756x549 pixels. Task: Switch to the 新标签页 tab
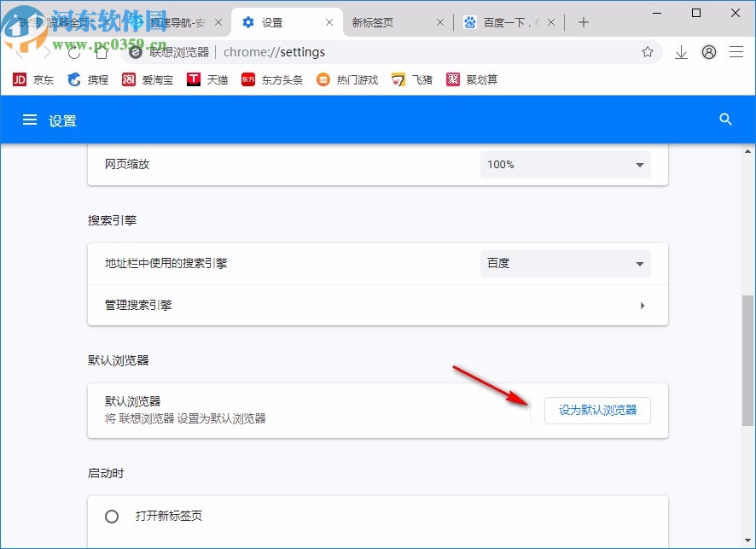373,21
